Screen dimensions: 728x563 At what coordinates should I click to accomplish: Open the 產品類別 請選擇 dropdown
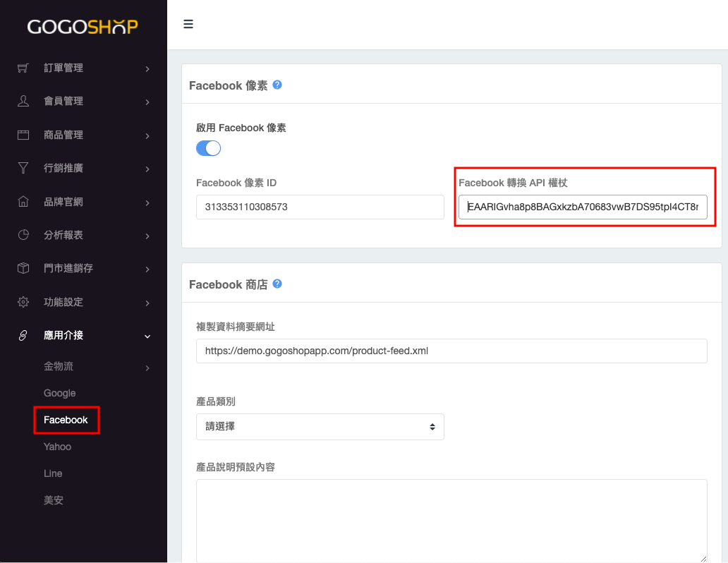tap(320, 426)
